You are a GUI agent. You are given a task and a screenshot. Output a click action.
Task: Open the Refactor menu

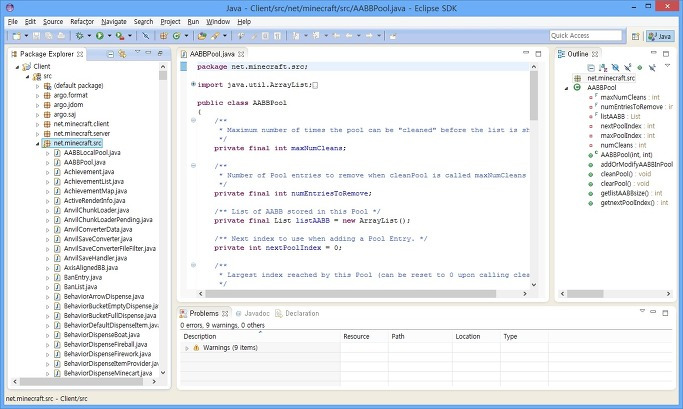pos(82,21)
